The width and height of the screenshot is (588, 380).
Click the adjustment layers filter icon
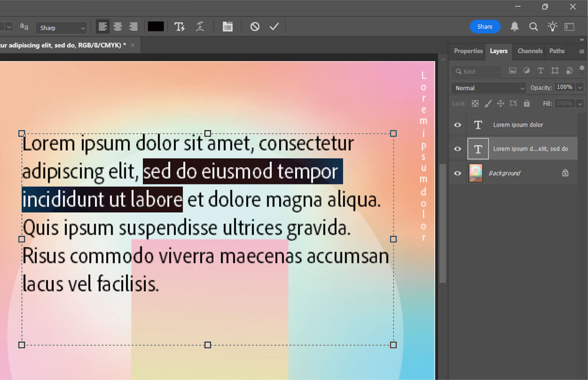click(x=526, y=71)
